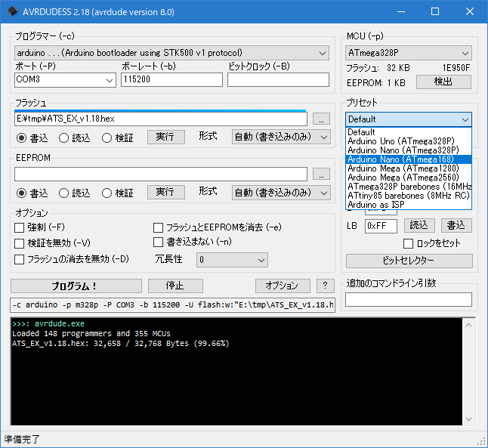Click console line starting 'ATS_EX_v1.18.hex: 32,658'

[x=120, y=344]
